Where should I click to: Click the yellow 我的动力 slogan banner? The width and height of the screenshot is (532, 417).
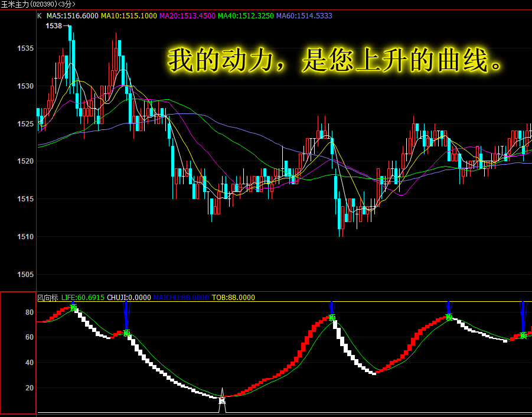pyautogui.click(x=335, y=60)
